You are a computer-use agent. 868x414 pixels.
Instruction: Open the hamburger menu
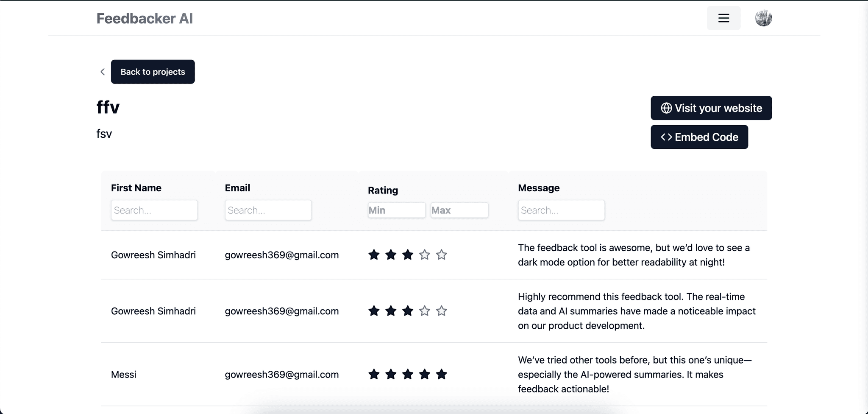(x=723, y=18)
